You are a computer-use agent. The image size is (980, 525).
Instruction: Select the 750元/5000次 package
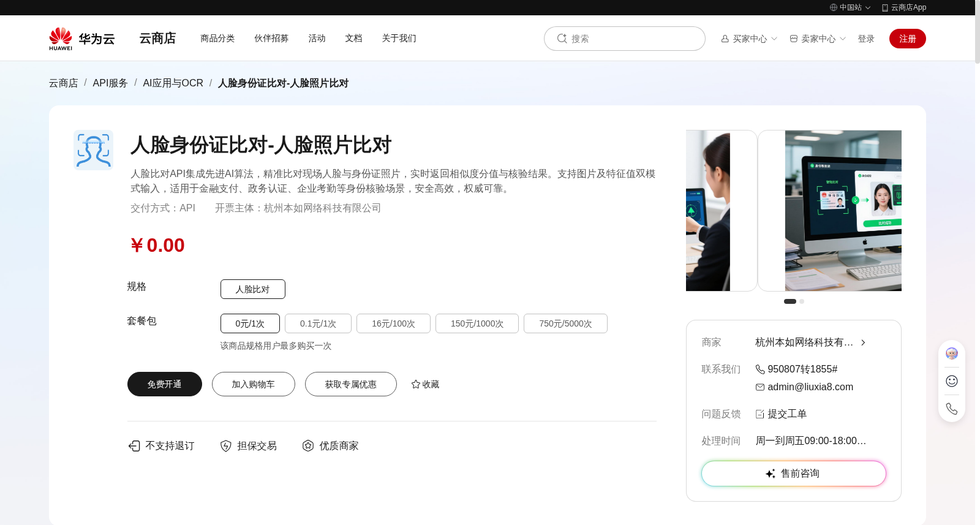coord(565,323)
